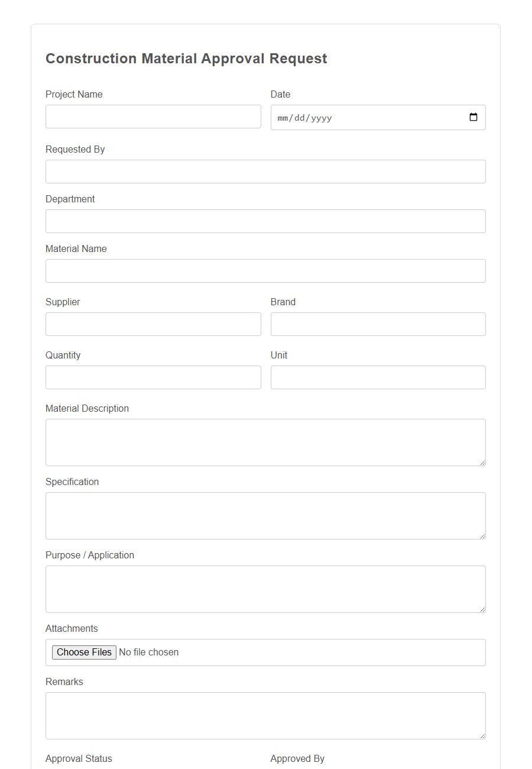Click the Brand input field
The image size is (532, 769).
pos(378,324)
